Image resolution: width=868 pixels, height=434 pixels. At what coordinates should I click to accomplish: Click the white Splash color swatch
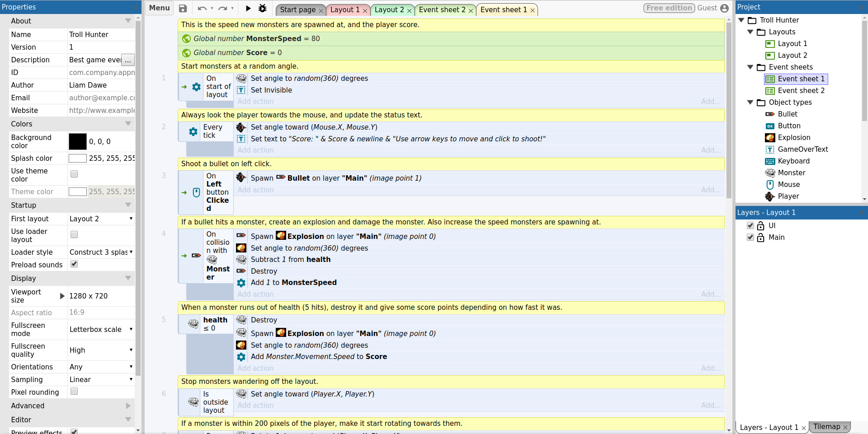[x=78, y=159]
